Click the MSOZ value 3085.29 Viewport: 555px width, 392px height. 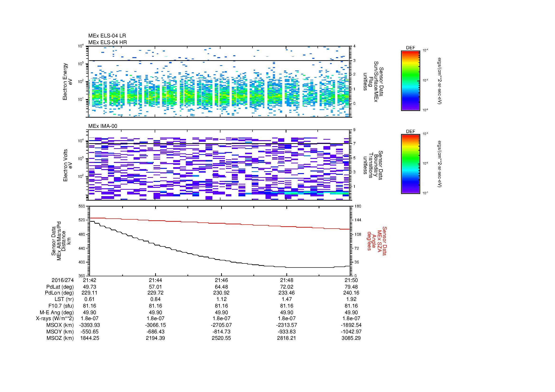click(351, 338)
